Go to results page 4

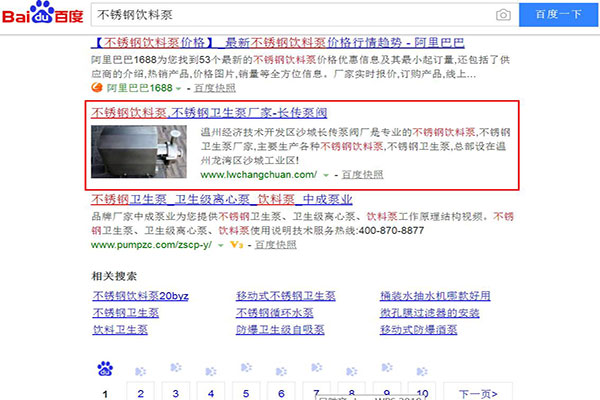coord(211,391)
